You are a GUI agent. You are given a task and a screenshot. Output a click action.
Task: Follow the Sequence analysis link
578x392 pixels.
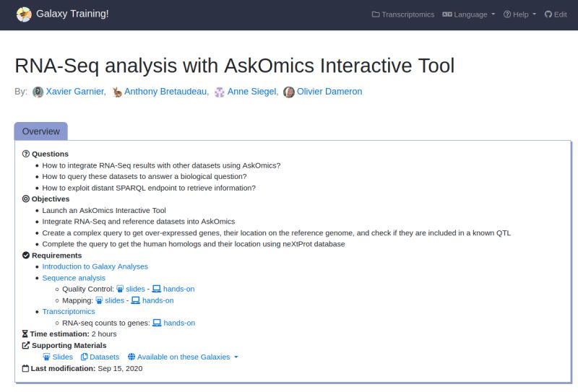pyautogui.click(x=74, y=278)
